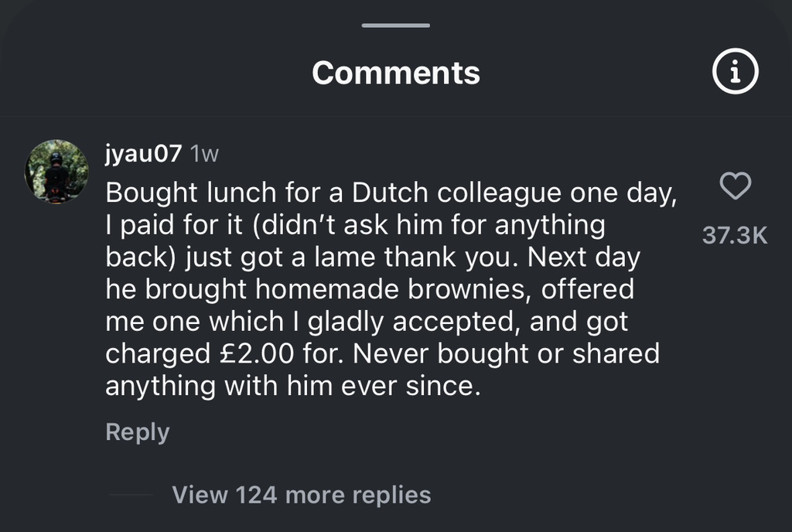
Task: Show the 37.3K likes count
Action: coord(735,236)
